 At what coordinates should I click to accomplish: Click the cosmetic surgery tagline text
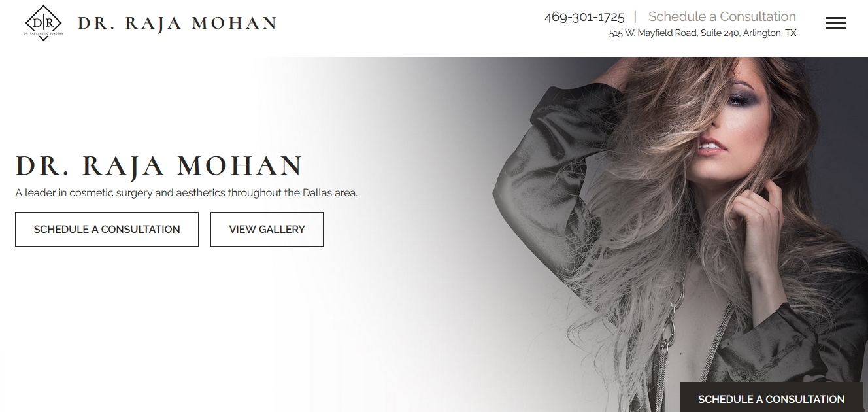pos(186,193)
